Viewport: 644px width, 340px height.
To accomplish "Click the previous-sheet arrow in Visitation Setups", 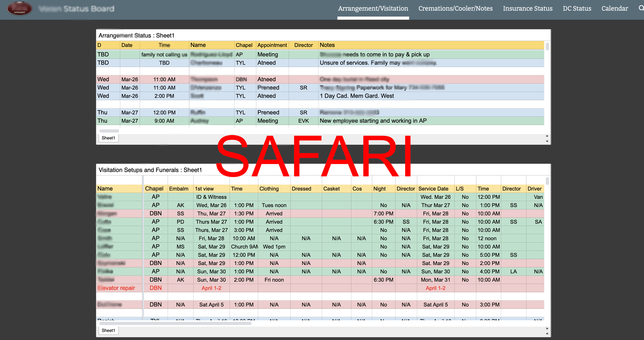I will point(547,333).
